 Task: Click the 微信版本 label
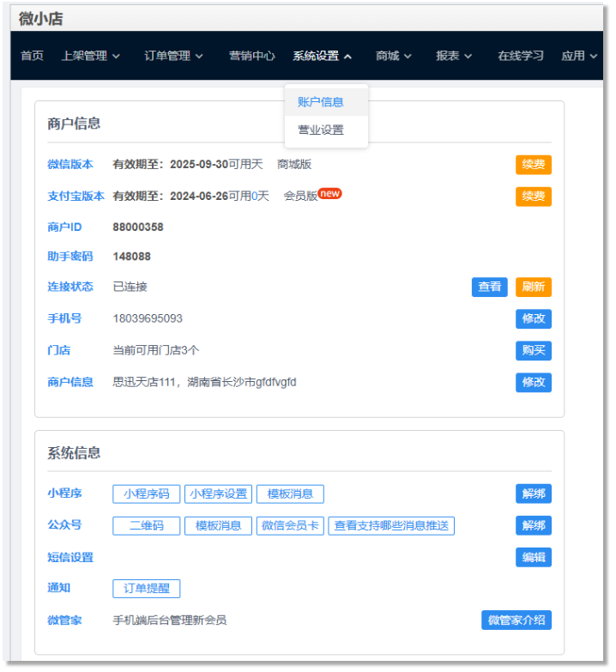70,165
